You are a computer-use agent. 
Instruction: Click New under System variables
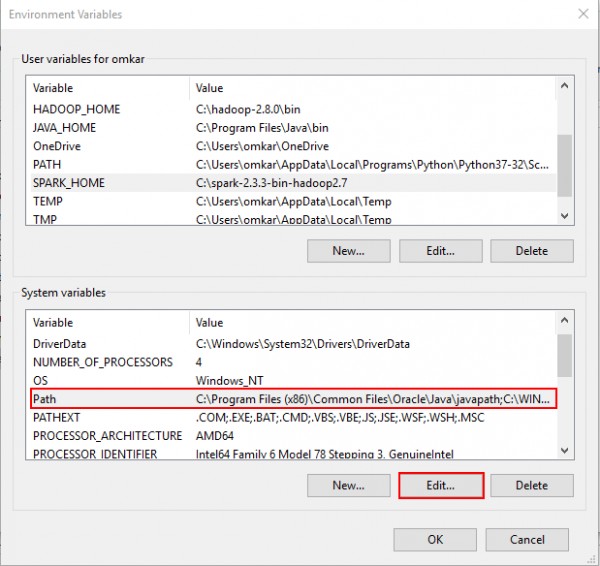(348, 485)
